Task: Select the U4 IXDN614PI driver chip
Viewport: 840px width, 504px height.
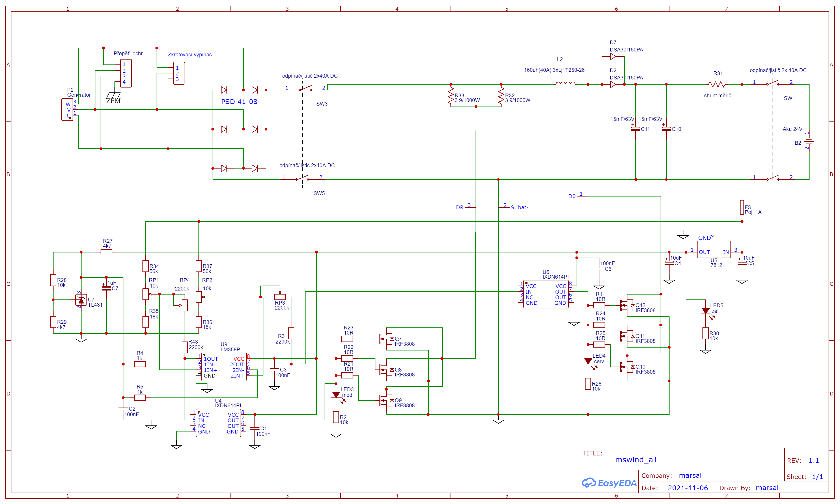Action: point(218,423)
